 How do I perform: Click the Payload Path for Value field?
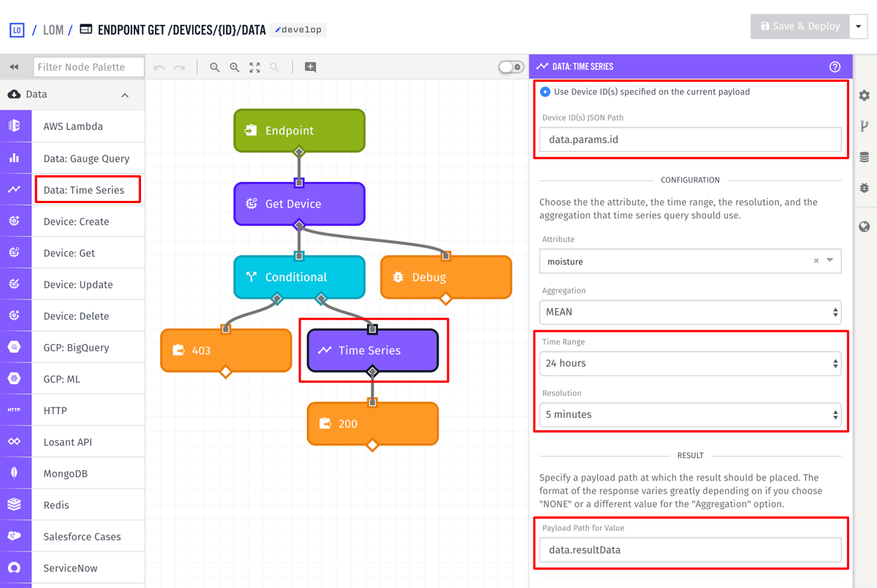(x=690, y=549)
